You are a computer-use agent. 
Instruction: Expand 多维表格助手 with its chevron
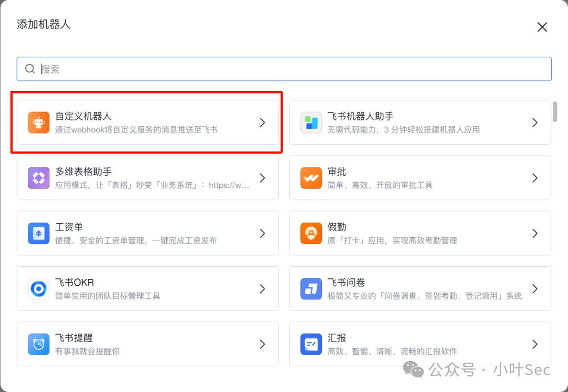[262, 178]
